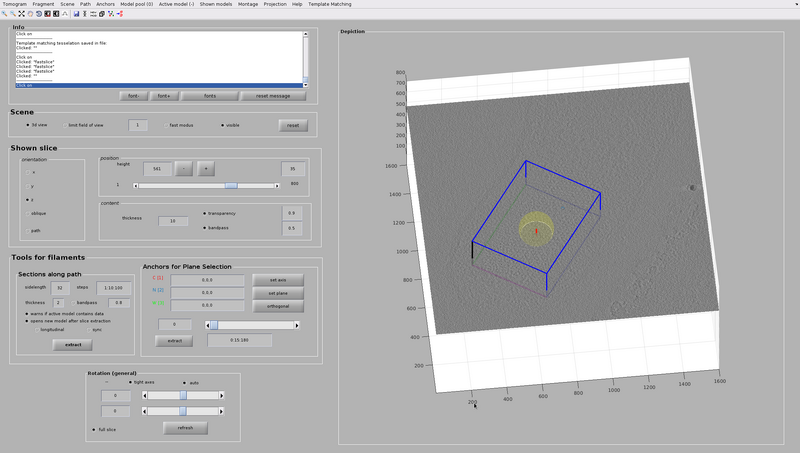The image size is (800, 453).
Task: Open the Tomogram menu
Action: tap(15, 4)
